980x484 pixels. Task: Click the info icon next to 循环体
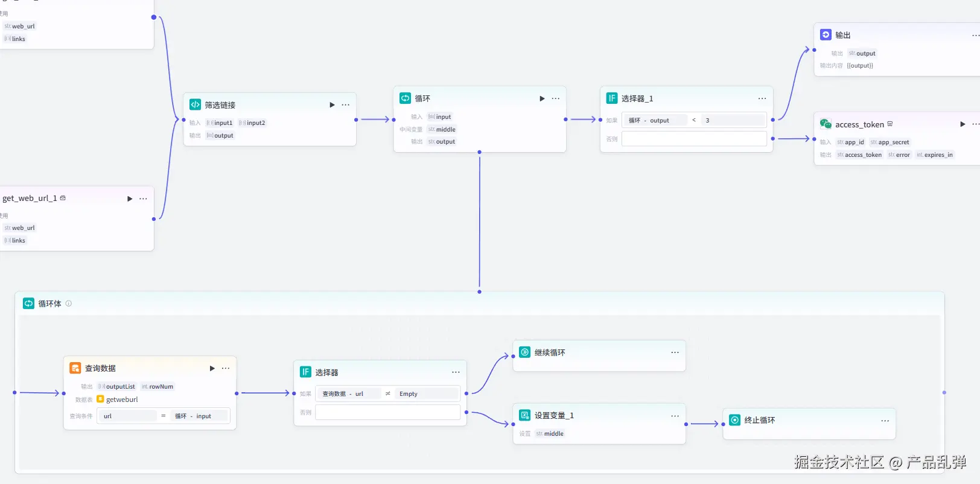[69, 304]
